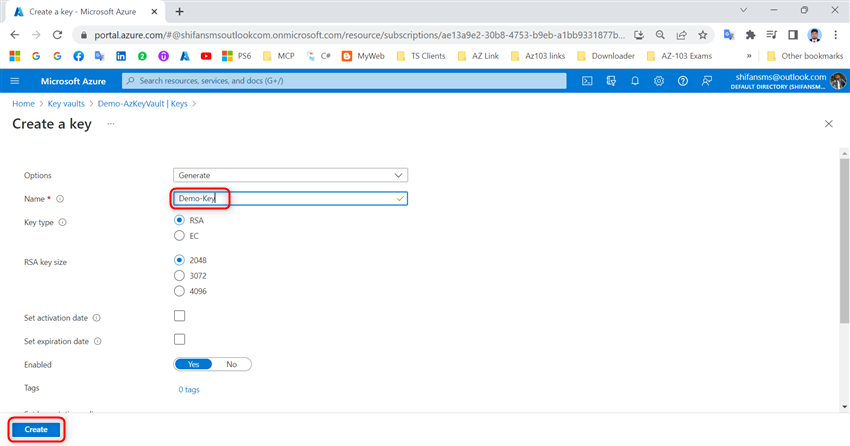Click the Azure account profile picture

tap(838, 81)
